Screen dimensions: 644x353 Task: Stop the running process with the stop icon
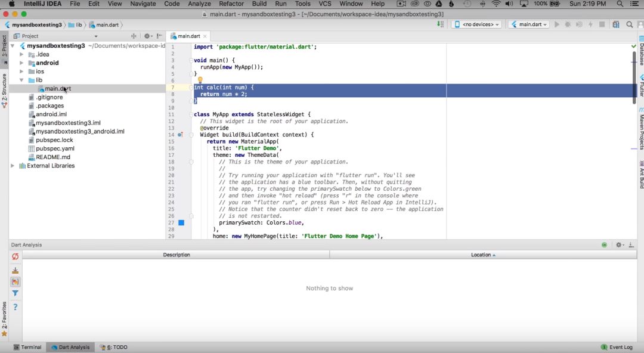tap(602, 24)
